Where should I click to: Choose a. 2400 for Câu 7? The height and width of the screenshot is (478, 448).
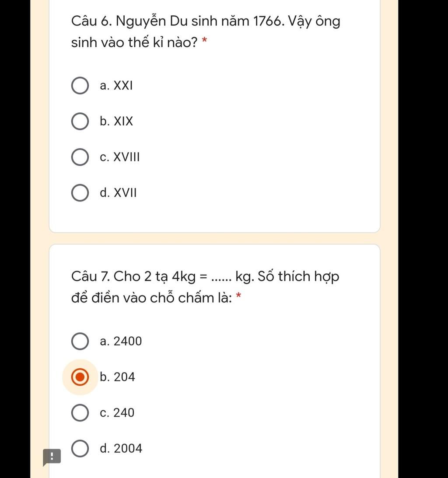click(x=80, y=341)
